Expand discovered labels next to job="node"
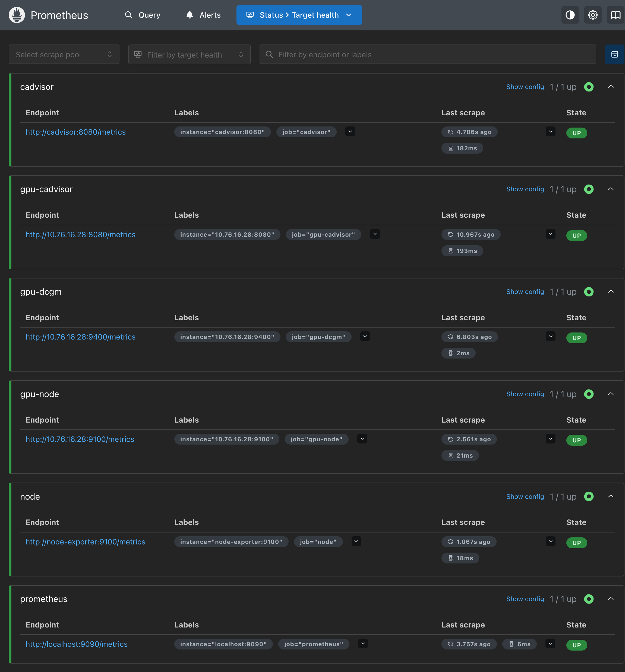The width and height of the screenshot is (625, 672). [356, 541]
